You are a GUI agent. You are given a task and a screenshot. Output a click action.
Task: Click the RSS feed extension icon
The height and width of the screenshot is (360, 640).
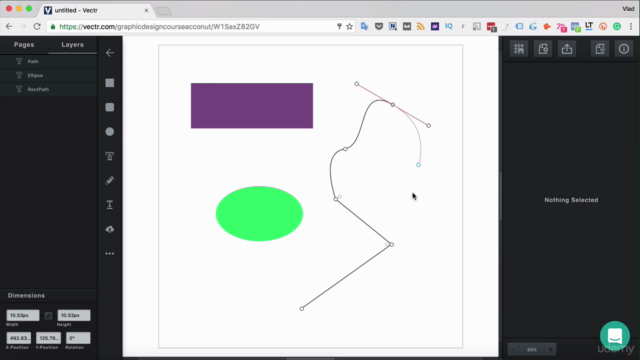click(420, 27)
